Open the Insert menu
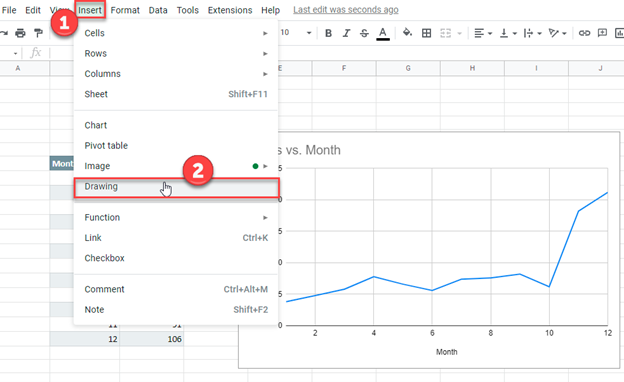This screenshot has width=624, height=382. [x=90, y=10]
